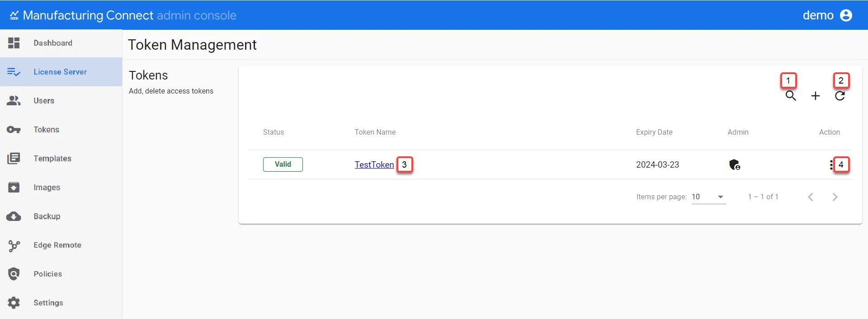Open Settings in the sidebar
Viewport: 868px width, 319px height.
pyautogui.click(x=61, y=303)
